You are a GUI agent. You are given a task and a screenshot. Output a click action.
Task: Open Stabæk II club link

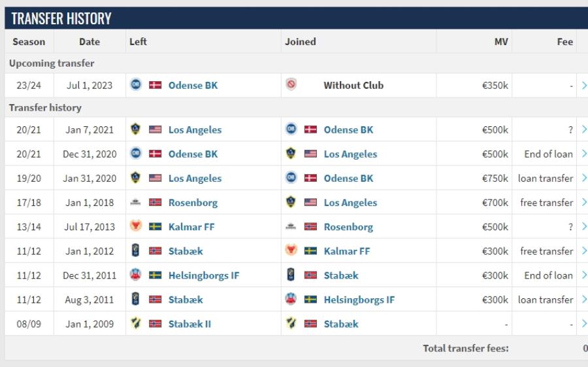[189, 324]
